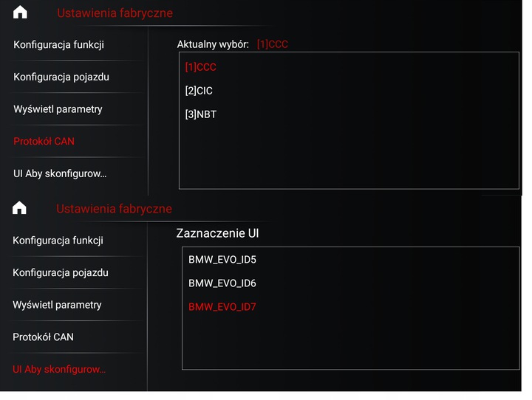The image size is (532, 400).
Task: Click the lower Ustawienia fabryczne header title
Action: click(x=114, y=209)
